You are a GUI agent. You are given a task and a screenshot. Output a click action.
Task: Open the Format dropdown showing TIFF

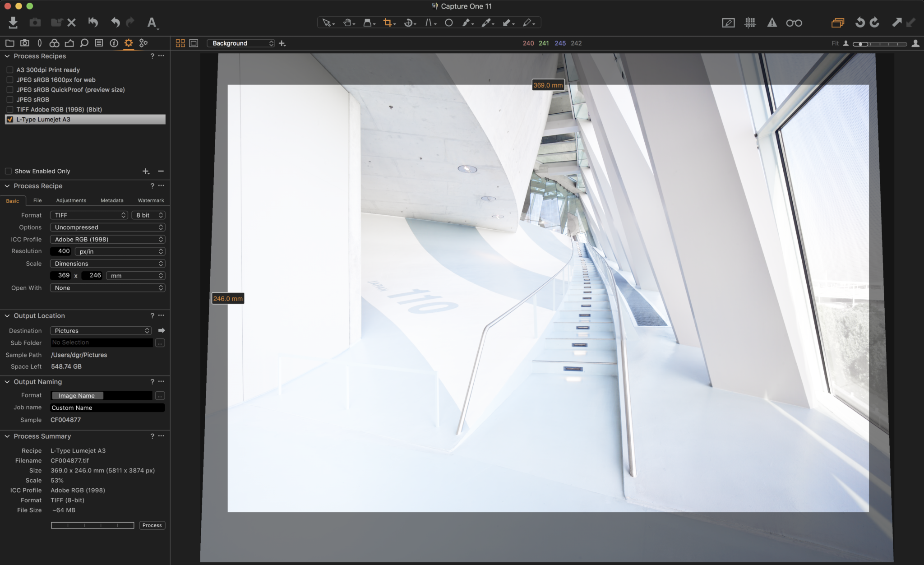(88, 215)
